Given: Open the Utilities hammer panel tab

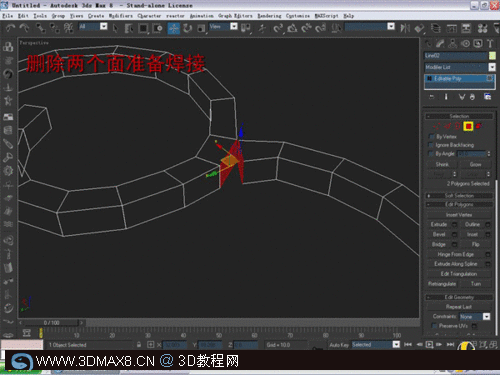Looking at the screenshot, I should coord(490,44).
